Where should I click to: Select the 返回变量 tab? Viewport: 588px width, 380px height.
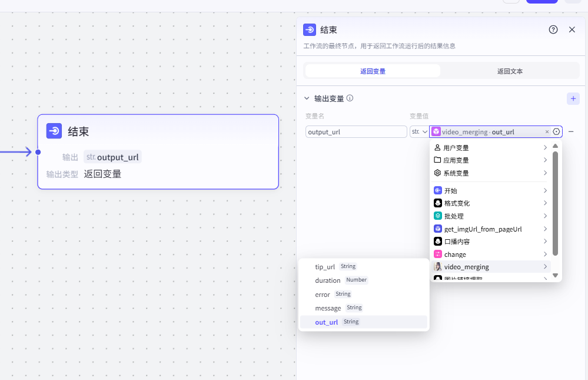point(373,71)
